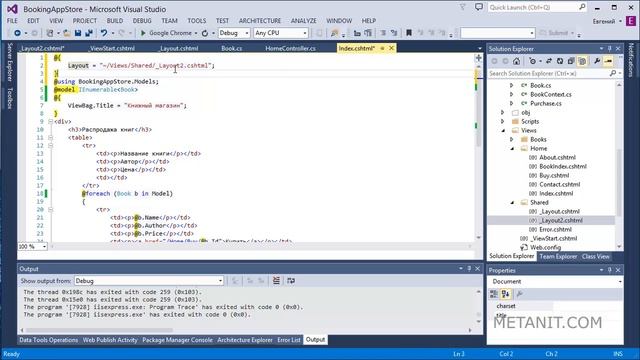Click the feedback speech bubble icon
Screen dimensions: 640x360
point(479,7)
